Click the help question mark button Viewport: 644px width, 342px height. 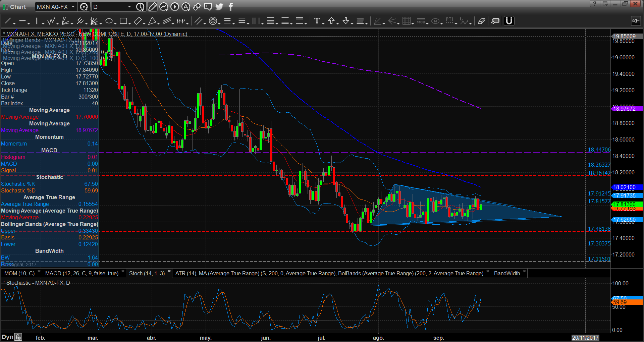[x=594, y=4]
